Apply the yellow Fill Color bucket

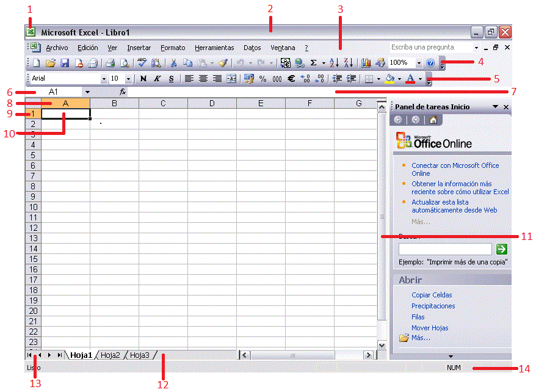[x=389, y=79]
